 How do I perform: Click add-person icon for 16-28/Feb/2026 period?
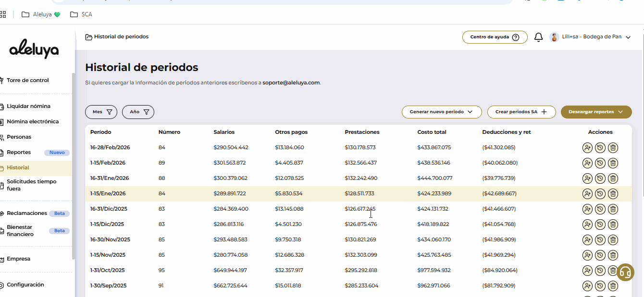click(x=587, y=148)
